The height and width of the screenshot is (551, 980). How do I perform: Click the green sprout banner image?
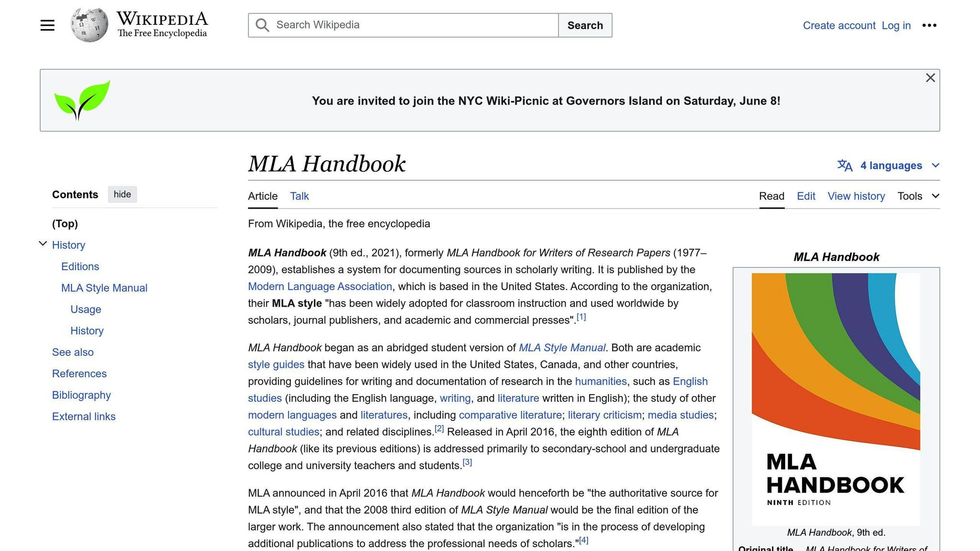click(81, 99)
